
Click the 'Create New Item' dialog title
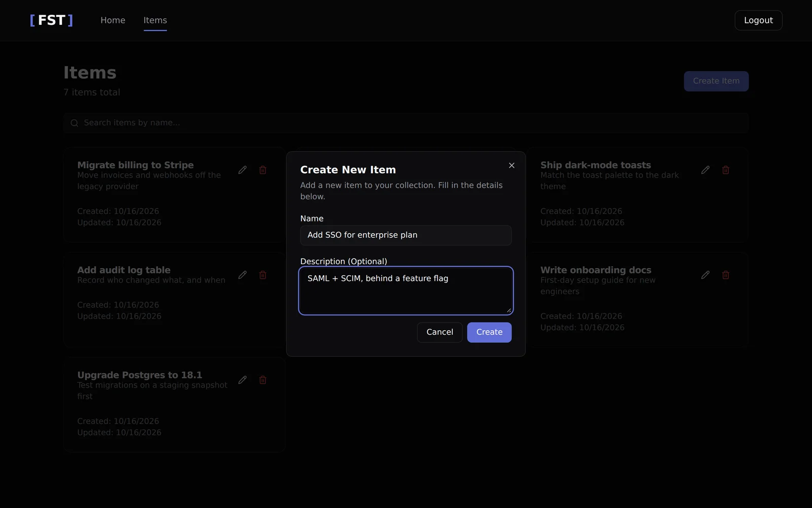348,170
